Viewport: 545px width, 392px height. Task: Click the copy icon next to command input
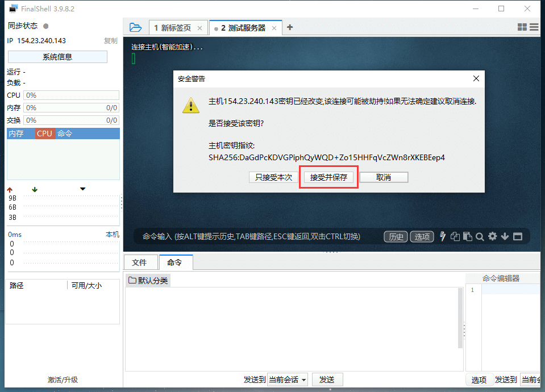point(455,236)
